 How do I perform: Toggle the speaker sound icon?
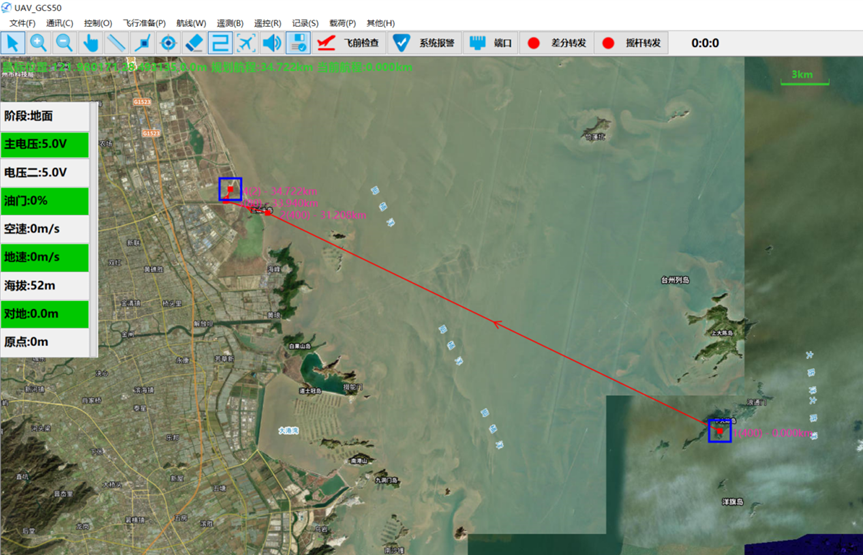coord(272,43)
